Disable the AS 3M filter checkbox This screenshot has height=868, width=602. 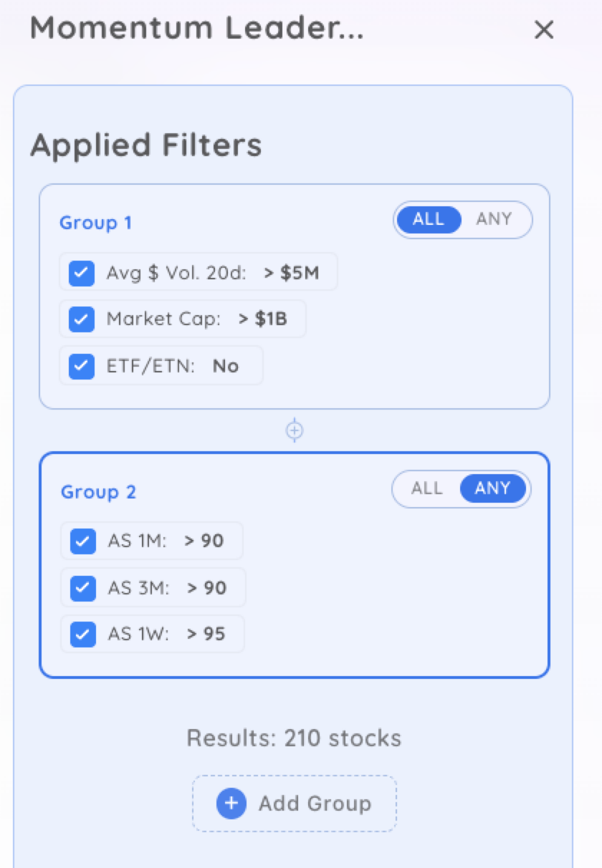pyautogui.click(x=83, y=588)
